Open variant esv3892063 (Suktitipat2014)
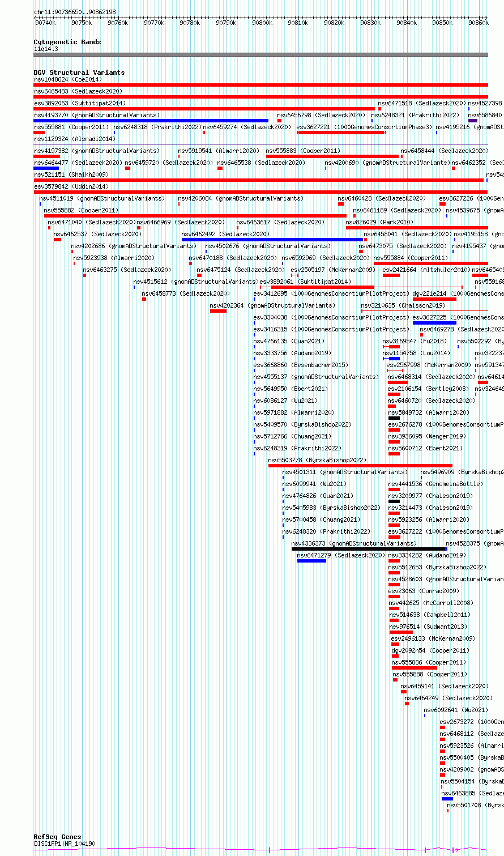The image size is (504, 856). [80, 103]
